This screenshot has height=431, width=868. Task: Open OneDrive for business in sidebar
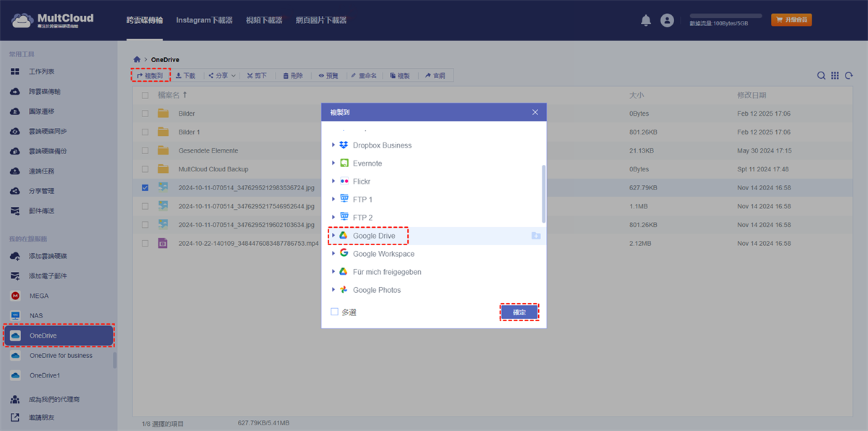[61, 356]
